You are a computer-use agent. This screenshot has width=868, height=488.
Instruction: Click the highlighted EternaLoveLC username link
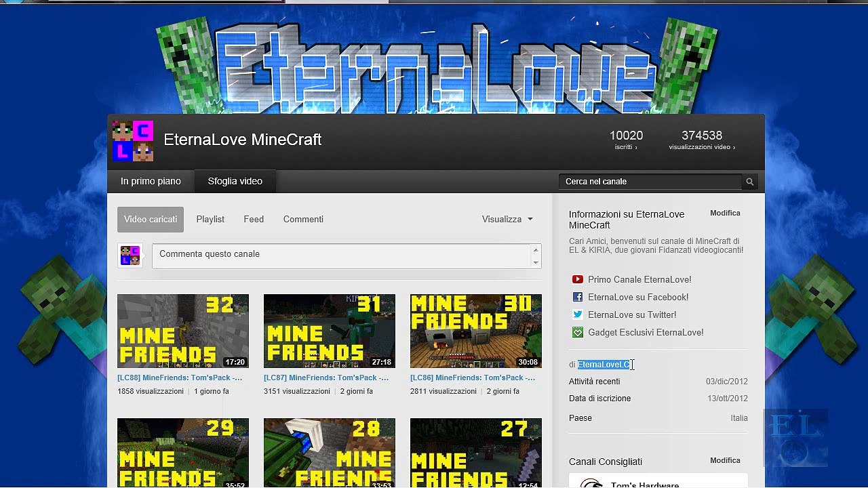pos(604,365)
